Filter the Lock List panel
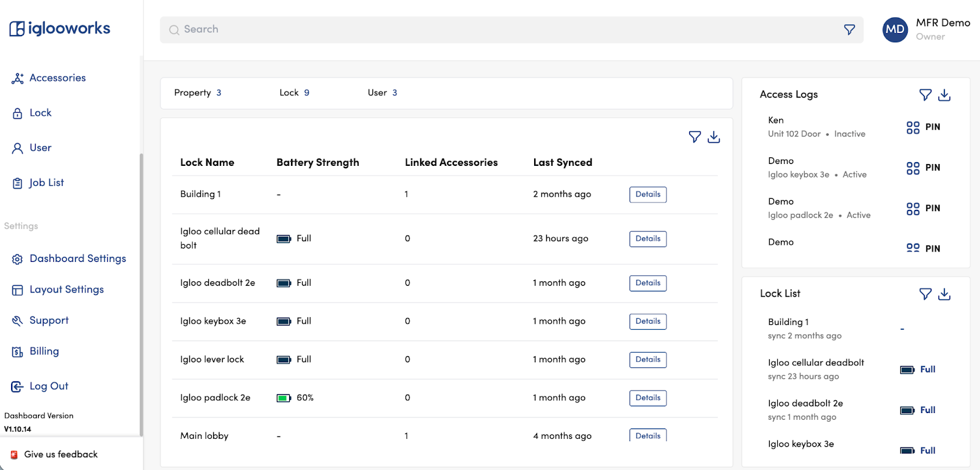The image size is (980, 470). (925, 294)
